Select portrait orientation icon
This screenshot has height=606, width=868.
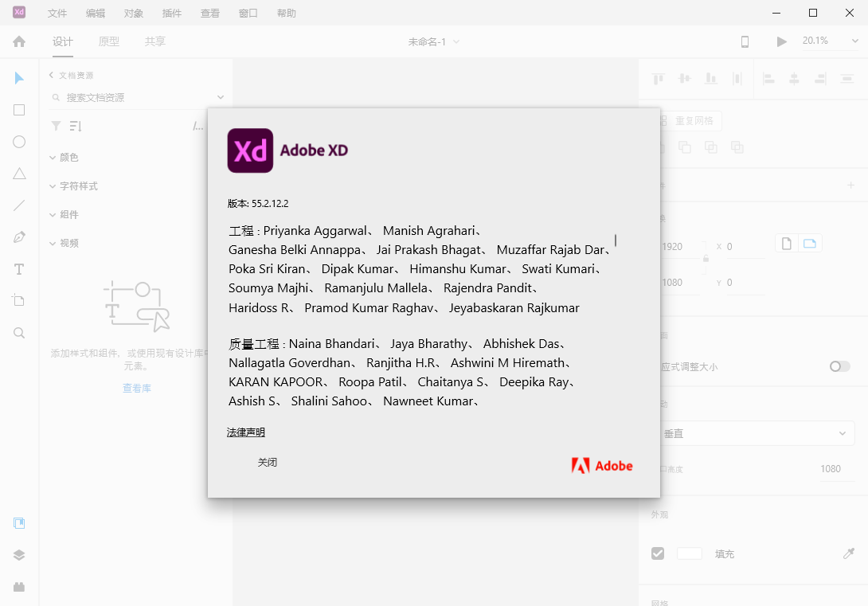click(x=787, y=244)
